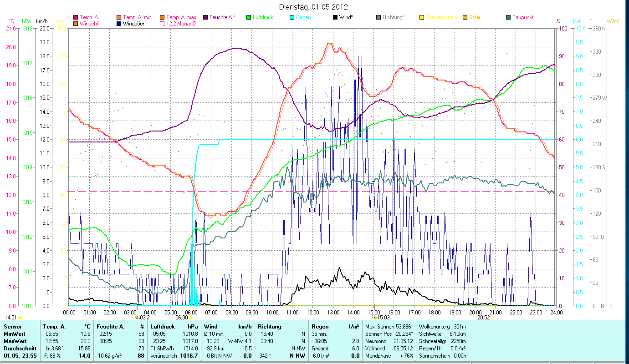The width and height of the screenshot is (629, 364).
Task: Click the dark blue Windböen legend swatch
Action: point(119,23)
